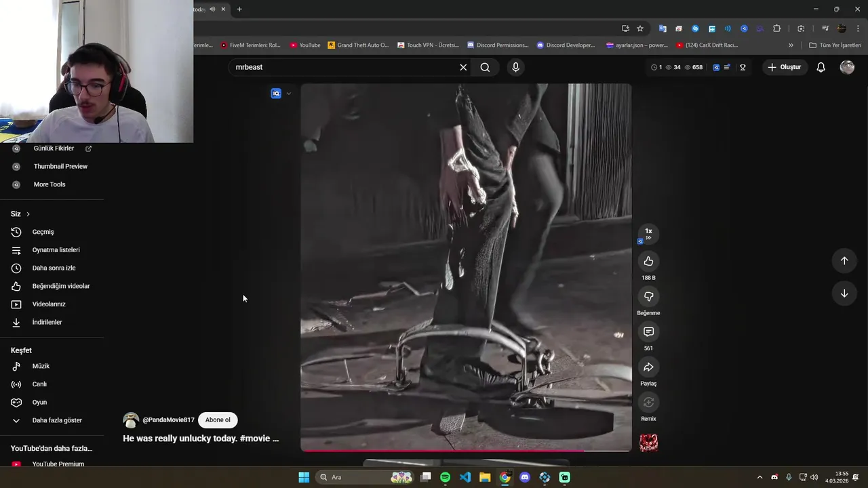
Task: Run search with magnifier icon
Action: 485,67
